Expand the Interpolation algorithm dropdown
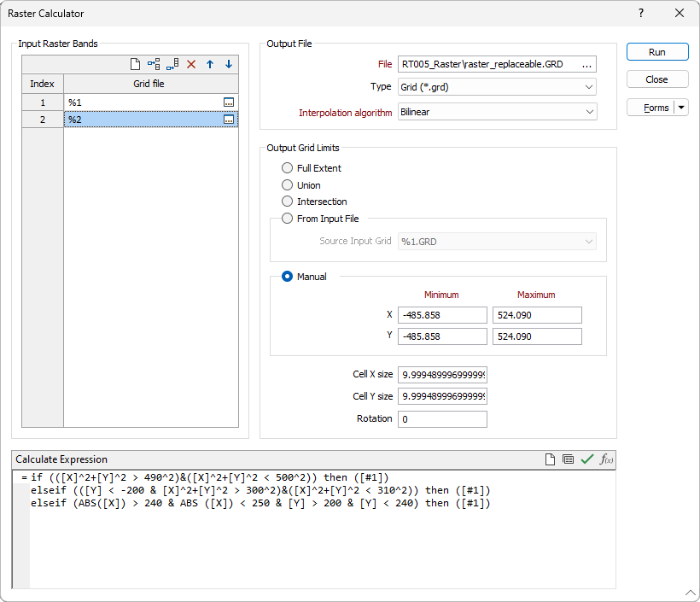 pos(497,112)
